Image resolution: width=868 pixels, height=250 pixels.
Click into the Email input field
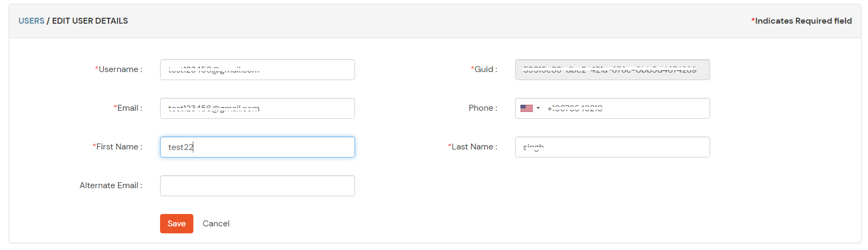[x=257, y=108]
